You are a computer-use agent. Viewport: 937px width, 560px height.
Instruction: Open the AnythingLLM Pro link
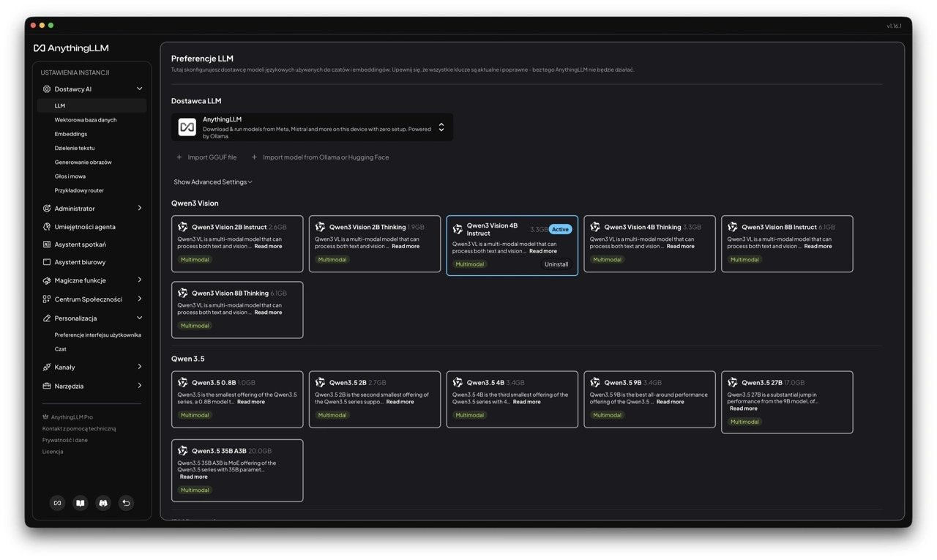pyautogui.click(x=67, y=417)
